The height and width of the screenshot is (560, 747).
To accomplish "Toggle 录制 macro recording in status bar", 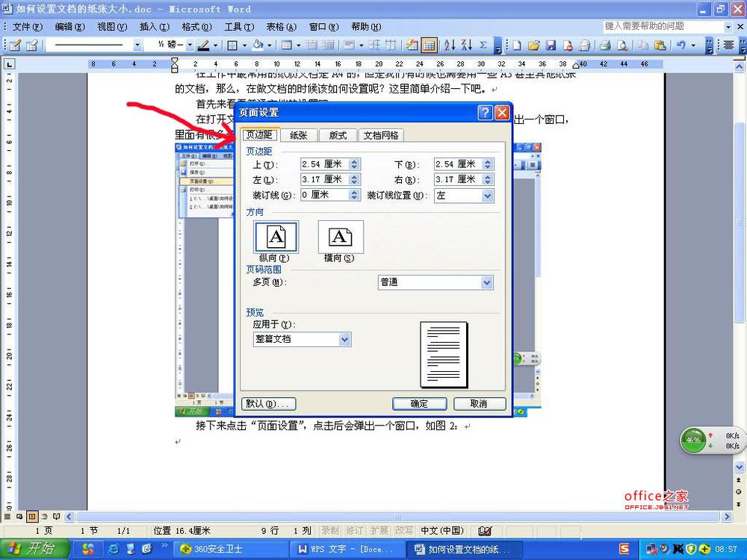I will pyautogui.click(x=329, y=530).
